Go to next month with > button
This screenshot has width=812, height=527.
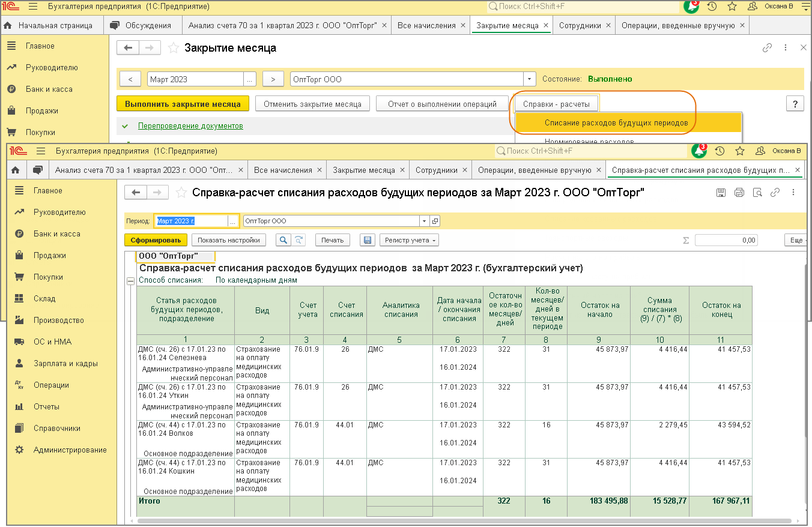pos(273,79)
